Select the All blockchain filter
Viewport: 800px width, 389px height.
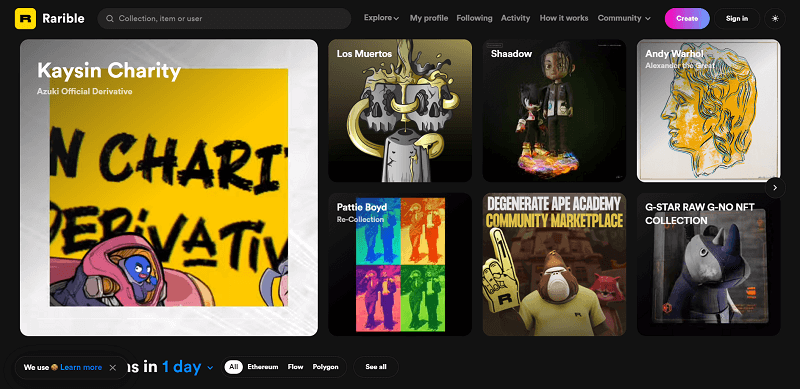(234, 367)
